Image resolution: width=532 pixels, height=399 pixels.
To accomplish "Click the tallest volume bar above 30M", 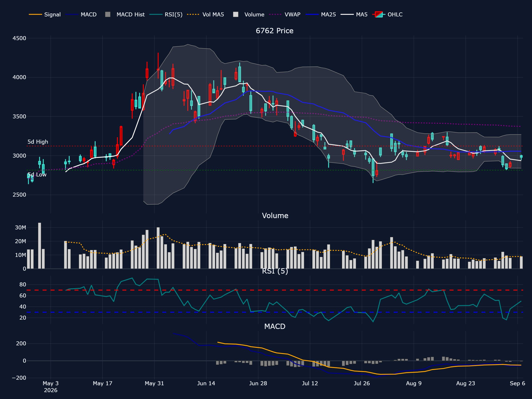I will (39, 246).
